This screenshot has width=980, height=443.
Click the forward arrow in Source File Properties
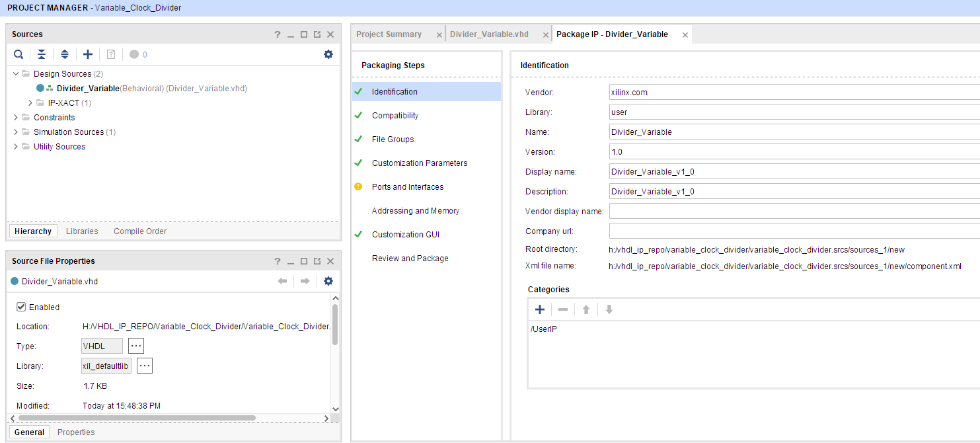coord(303,281)
